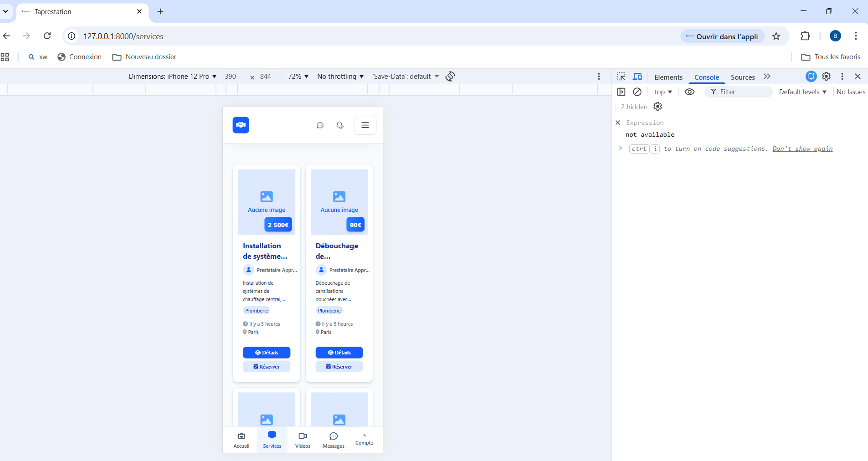Open the hamburger menu in app header
Viewport: 868px width, 461px height.
click(365, 125)
